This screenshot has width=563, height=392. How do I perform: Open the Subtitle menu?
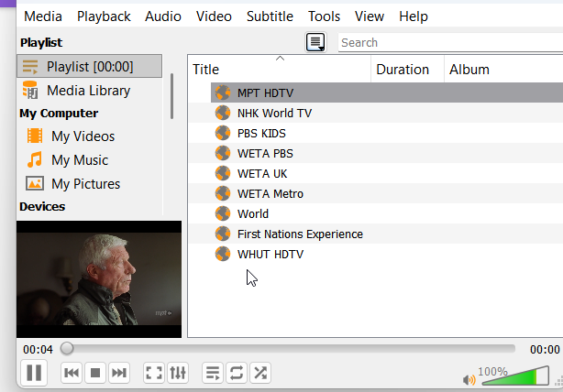[x=270, y=16]
